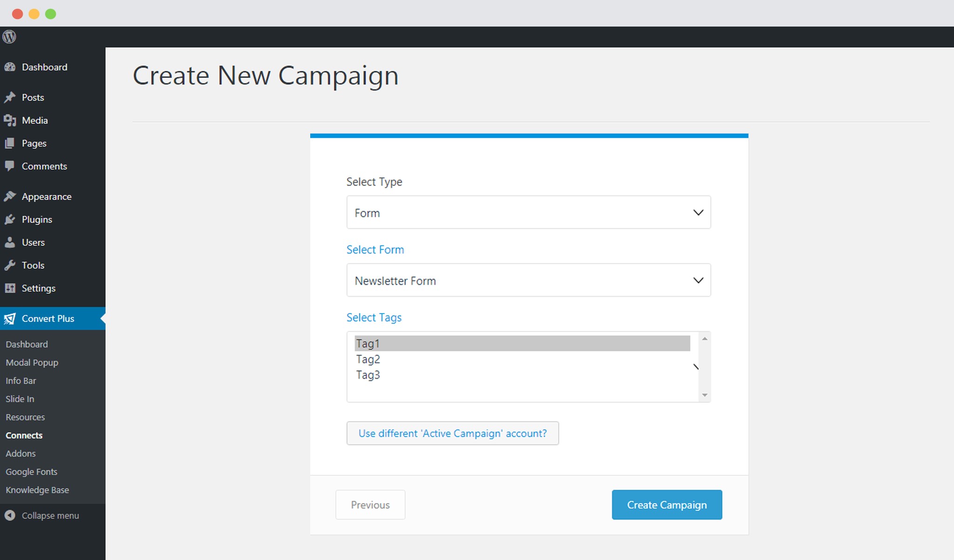Screen dimensions: 954x560
Task: Click the Posts pushpin icon
Action: 10,97
